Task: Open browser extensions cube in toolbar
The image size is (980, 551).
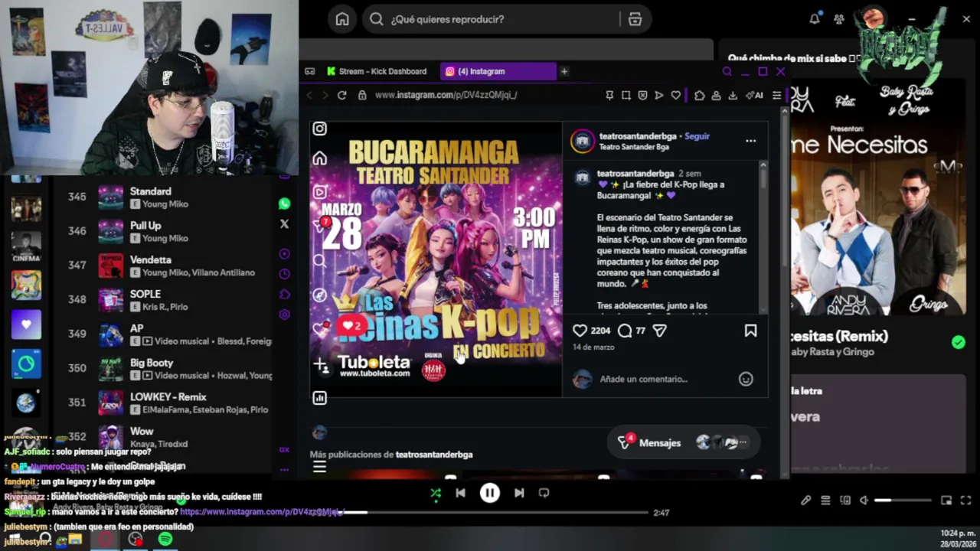Action: click(699, 95)
